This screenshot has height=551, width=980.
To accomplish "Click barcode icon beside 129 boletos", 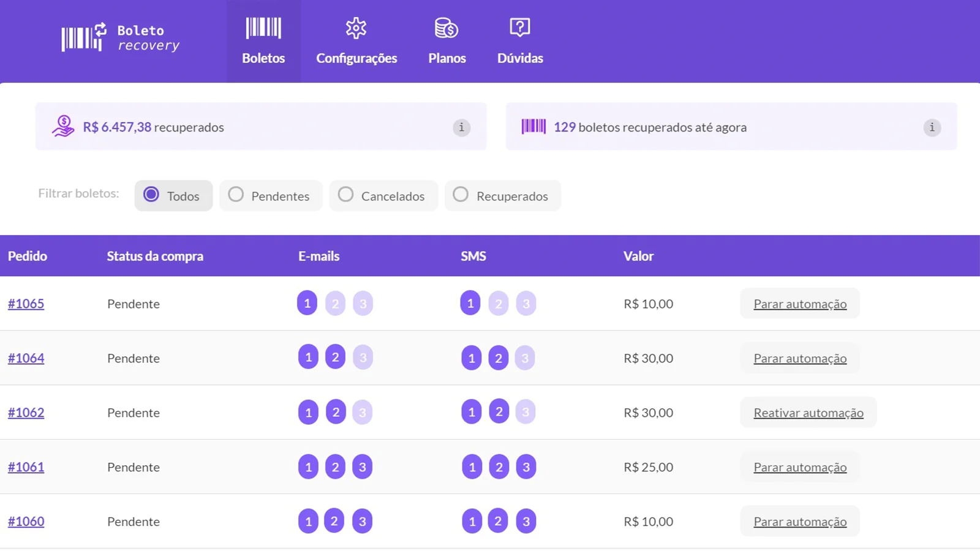I will [x=533, y=127].
